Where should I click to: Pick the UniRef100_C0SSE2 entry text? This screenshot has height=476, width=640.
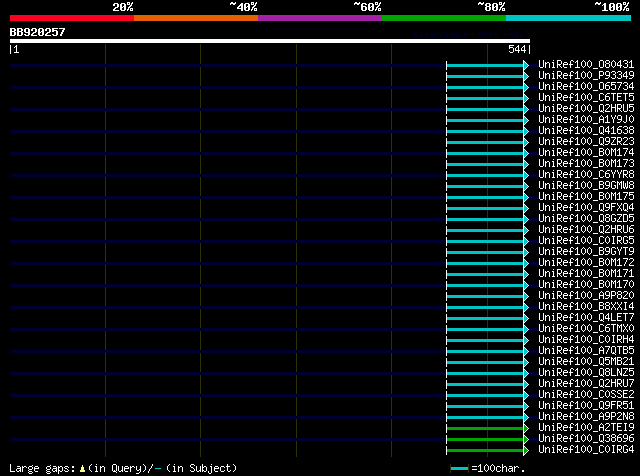586,395
